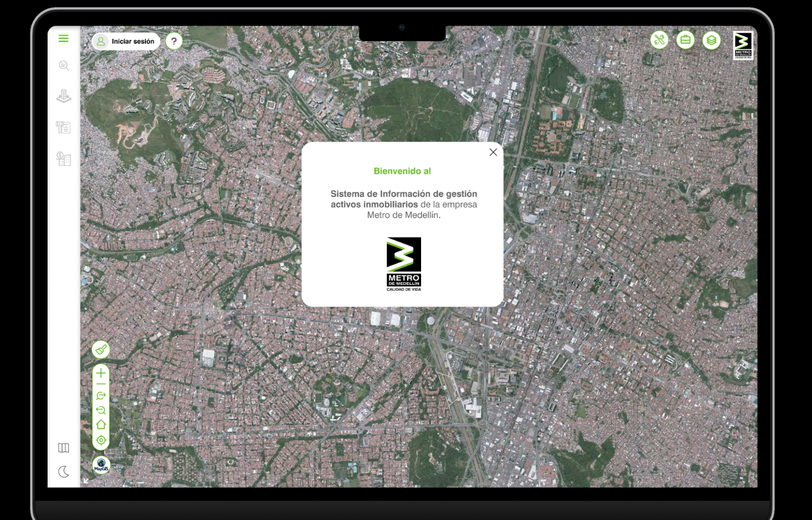Viewport: 812px width, 520px height.
Task: Open the briefcase button
Action: pyautogui.click(x=685, y=40)
